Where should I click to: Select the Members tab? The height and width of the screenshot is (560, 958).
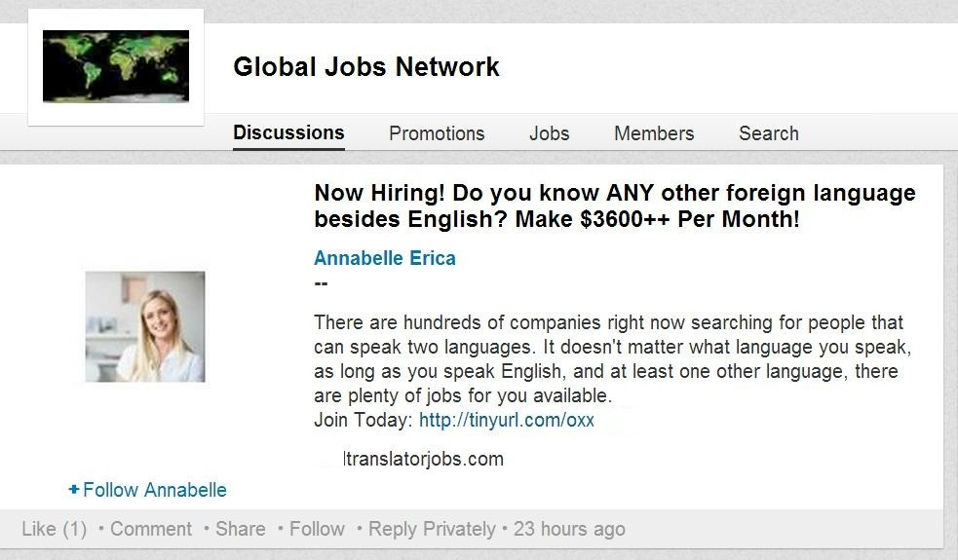point(654,133)
